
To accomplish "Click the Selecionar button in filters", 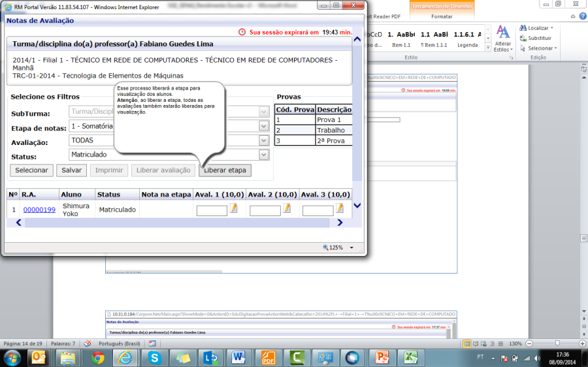I will pyautogui.click(x=31, y=170).
